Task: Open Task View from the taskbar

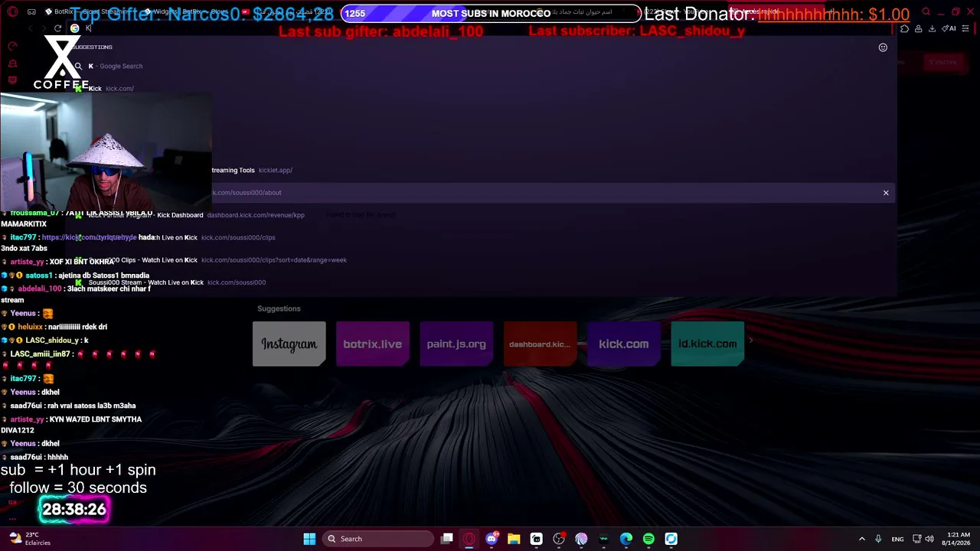Action: (x=447, y=539)
